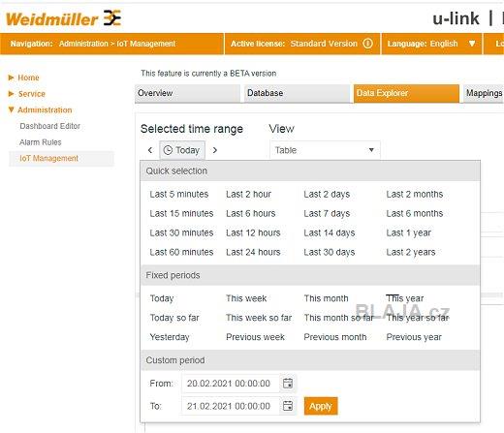Click the Today clock time range button
504x433 pixels.
[x=182, y=150]
